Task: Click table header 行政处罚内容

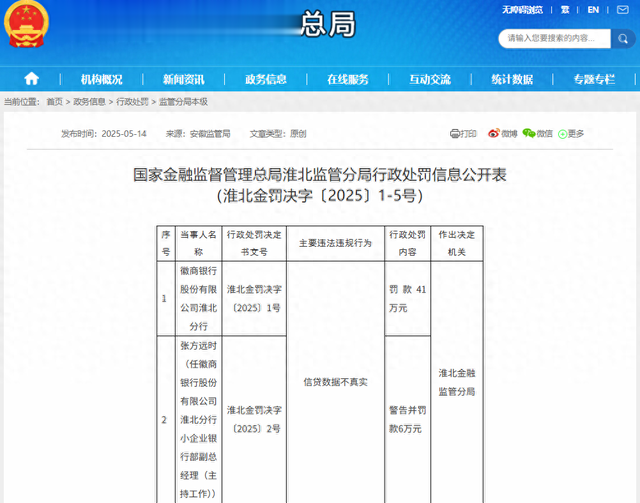Action: tap(407, 243)
